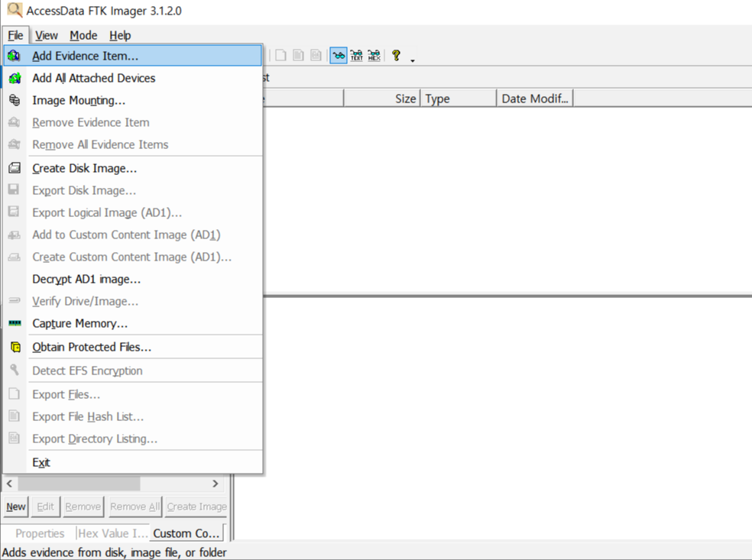Click the Size column header
This screenshot has width=752, height=560.
point(382,99)
